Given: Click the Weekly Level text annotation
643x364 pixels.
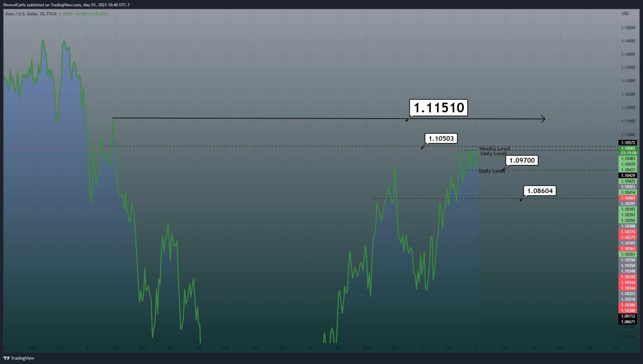Looking at the screenshot, I should pyautogui.click(x=495, y=148).
